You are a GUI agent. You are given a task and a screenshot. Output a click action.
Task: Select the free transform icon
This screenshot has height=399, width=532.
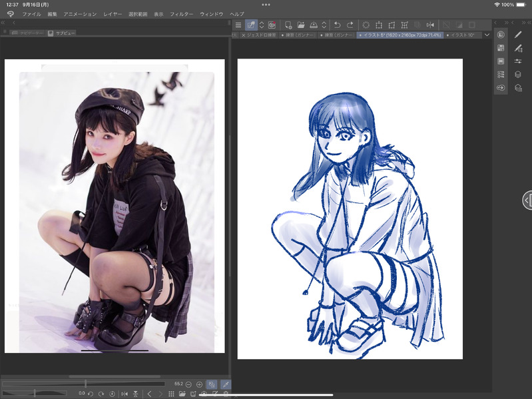pos(392,25)
